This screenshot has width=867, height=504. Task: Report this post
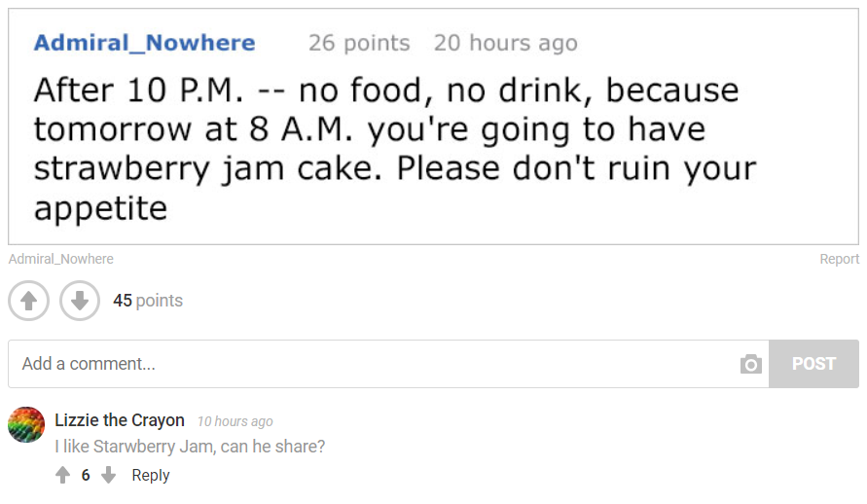840,259
